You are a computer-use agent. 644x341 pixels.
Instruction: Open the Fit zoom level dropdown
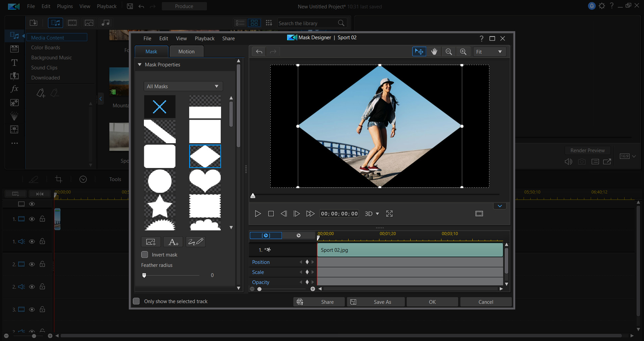(x=489, y=51)
